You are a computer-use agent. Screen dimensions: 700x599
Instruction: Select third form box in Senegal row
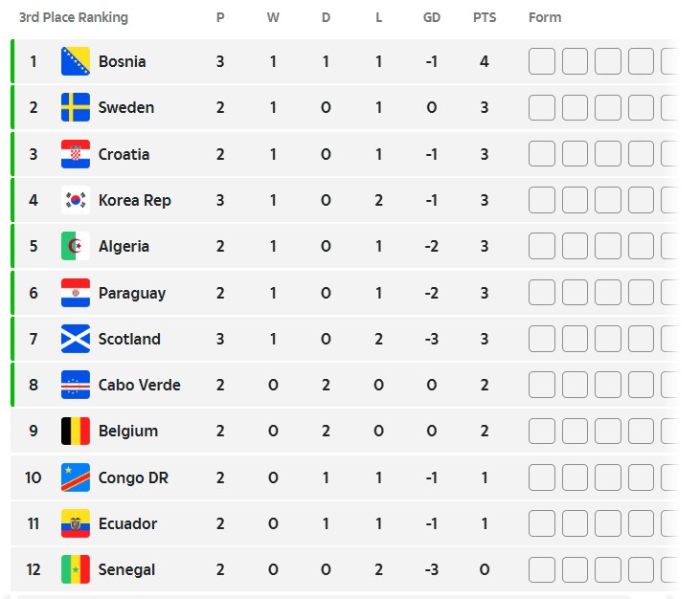pyautogui.click(x=607, y=569)
